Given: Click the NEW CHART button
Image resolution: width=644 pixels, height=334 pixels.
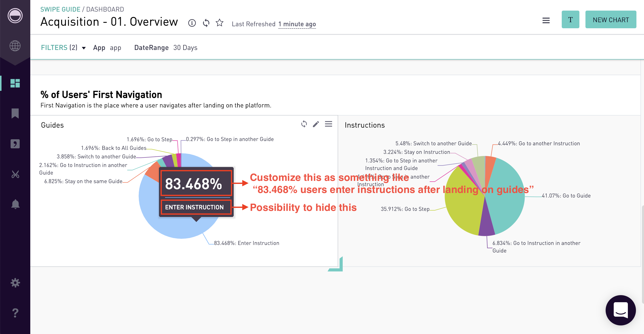Looking at the screenshot, I should click(x=611, y=20).
